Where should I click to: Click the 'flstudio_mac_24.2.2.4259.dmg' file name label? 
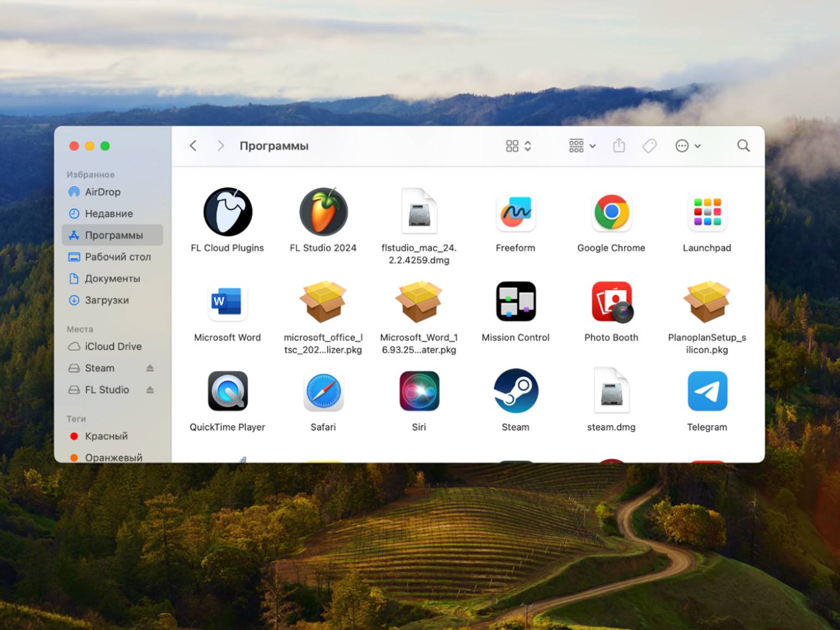[419, 254]
